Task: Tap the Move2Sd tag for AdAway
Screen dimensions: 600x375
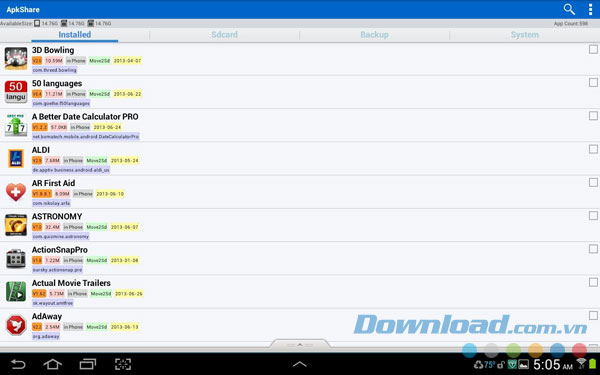Action: (96, 327)
